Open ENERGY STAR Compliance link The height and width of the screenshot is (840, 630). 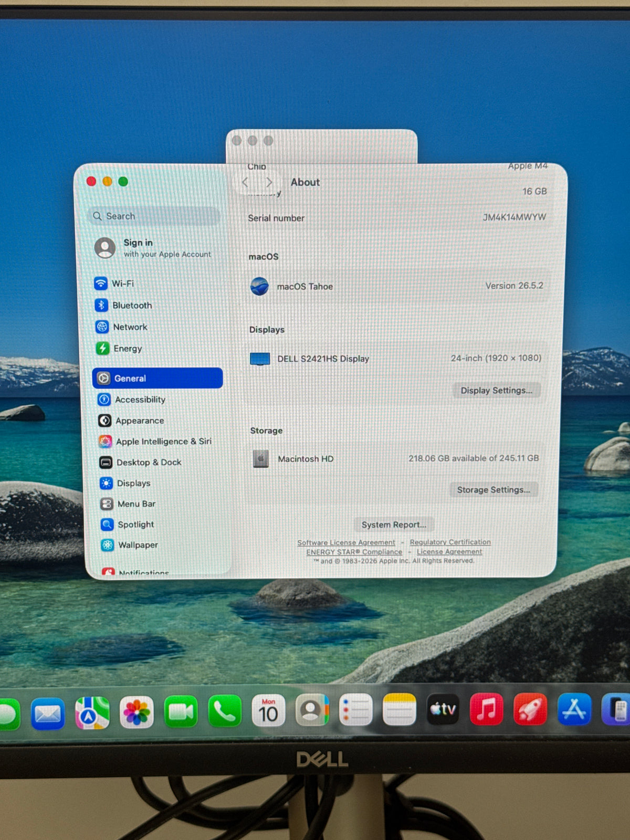354,552
